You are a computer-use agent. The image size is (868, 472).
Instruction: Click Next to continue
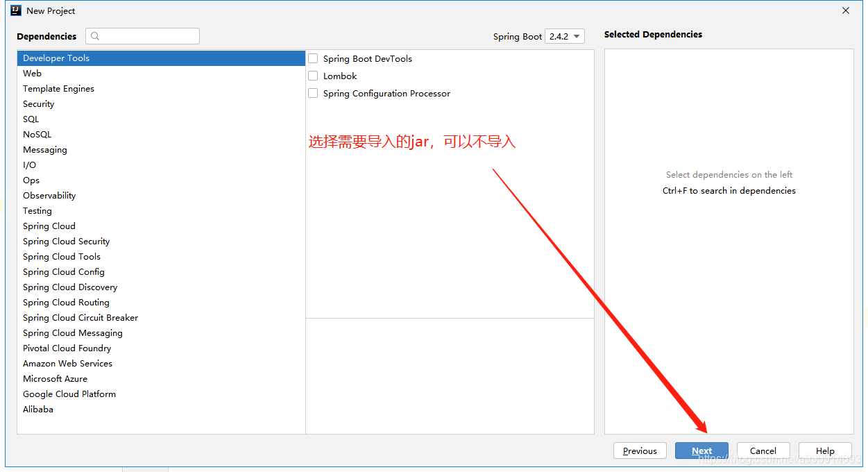[x=701, y=450]
